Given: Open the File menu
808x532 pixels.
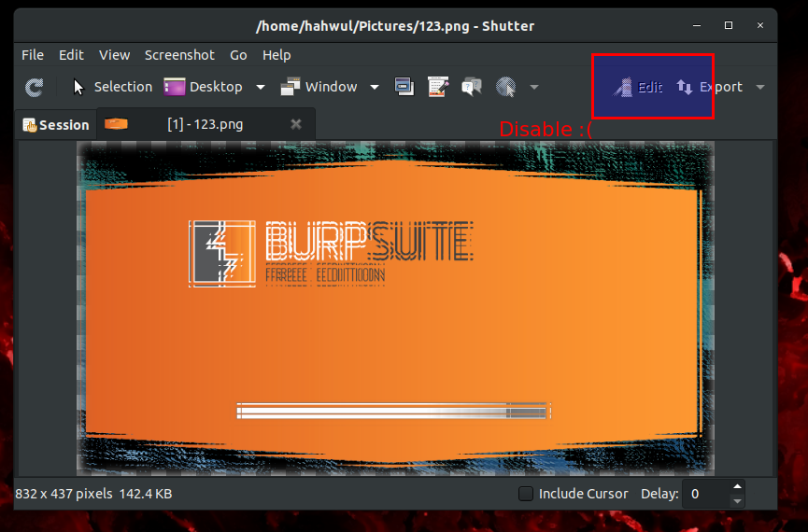Looking at the screenshot, I should pos(33,55).
